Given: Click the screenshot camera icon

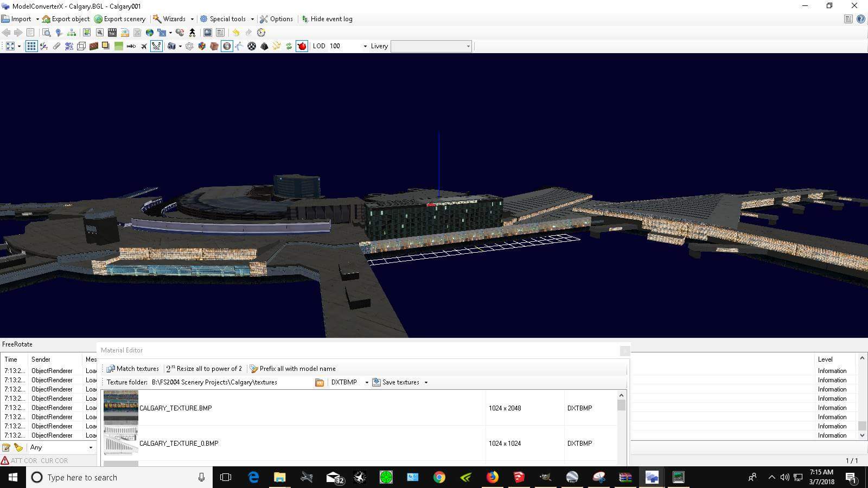Looking at the screenshot, I should (x=172, y=46).
